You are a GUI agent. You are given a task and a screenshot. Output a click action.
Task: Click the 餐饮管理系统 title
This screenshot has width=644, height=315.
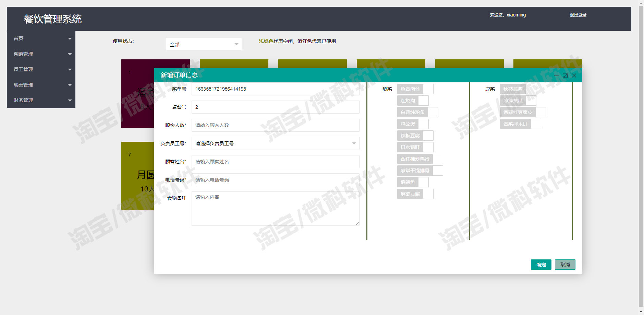point(53,19)
